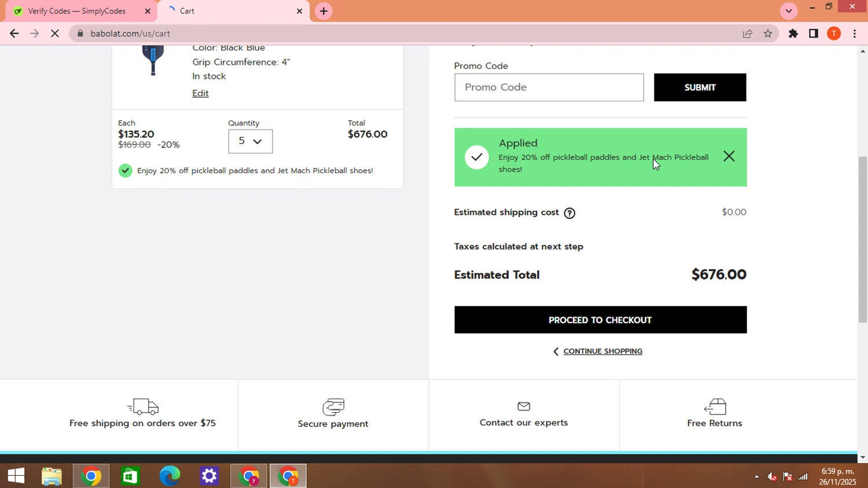Share this page icon in address bar
The height and width of the screenshot is (488, 868).
click(x=748, y=34)
